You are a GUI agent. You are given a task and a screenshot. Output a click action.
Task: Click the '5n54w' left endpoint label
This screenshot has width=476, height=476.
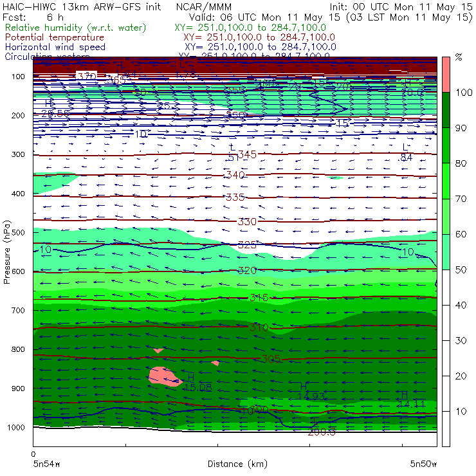46,464
